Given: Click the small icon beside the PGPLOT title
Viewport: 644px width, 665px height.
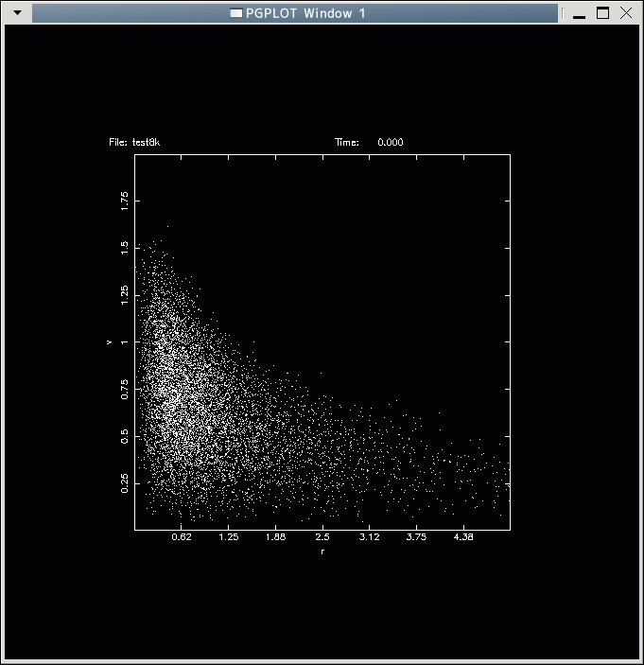Looking at the screenshot, I should 236,13.
